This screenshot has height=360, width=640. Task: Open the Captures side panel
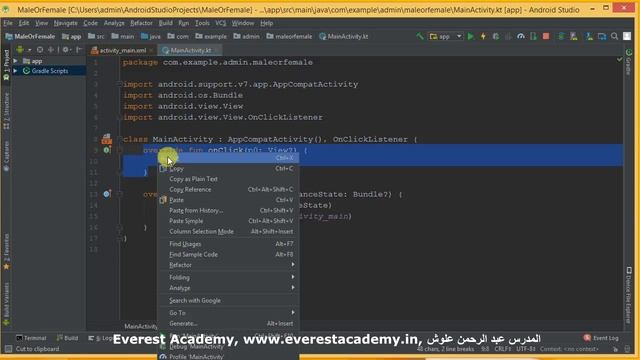[x=6, y=156]
